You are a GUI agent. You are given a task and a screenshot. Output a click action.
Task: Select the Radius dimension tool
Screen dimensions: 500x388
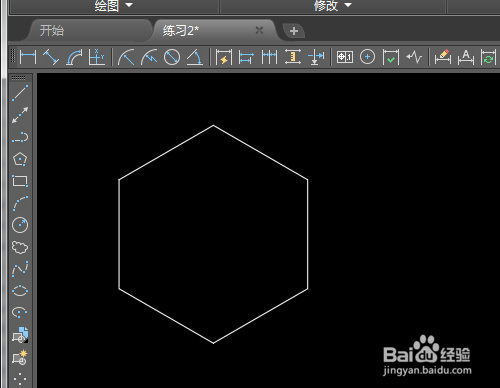[126, 57]
